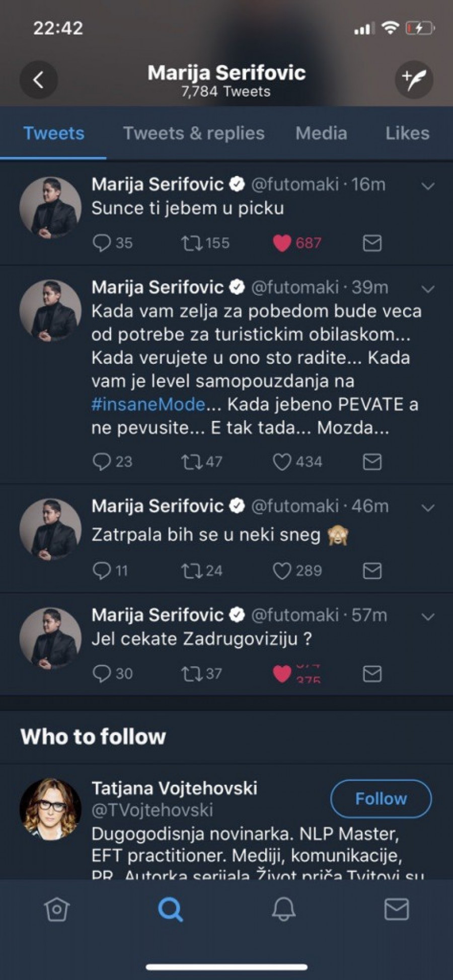453x980 pixels.
Task: Unlike the tweet with 687 likes
Action: tap(282, 243)
